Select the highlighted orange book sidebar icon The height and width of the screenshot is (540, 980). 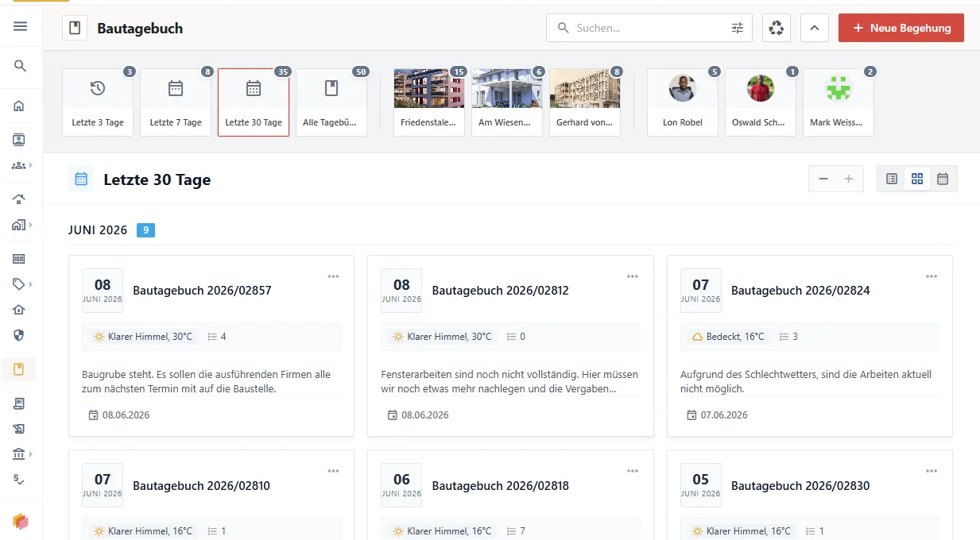click(19, 369)
